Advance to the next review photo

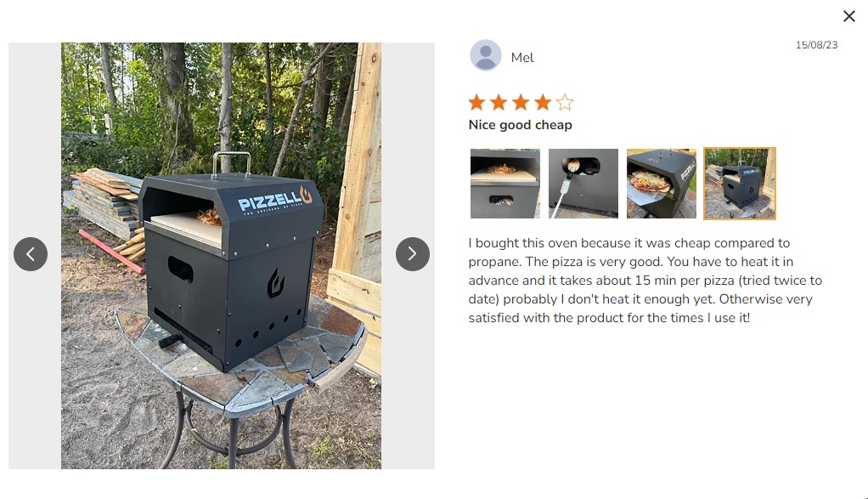[413, 254]
